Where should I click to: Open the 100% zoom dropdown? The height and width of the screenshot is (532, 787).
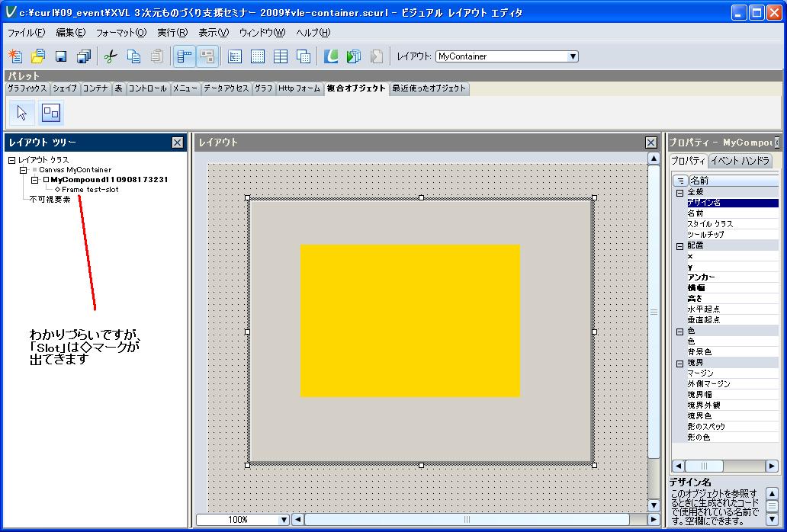284,520
